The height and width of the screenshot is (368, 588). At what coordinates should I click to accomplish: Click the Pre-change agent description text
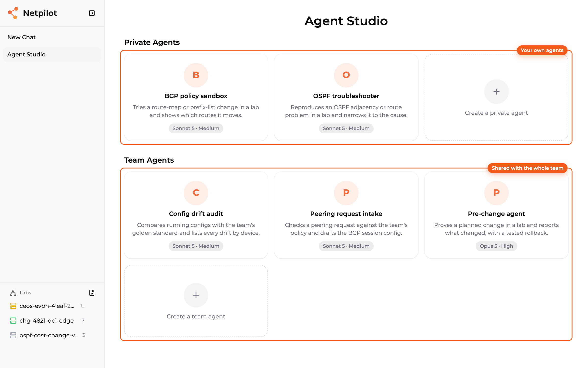496,229
